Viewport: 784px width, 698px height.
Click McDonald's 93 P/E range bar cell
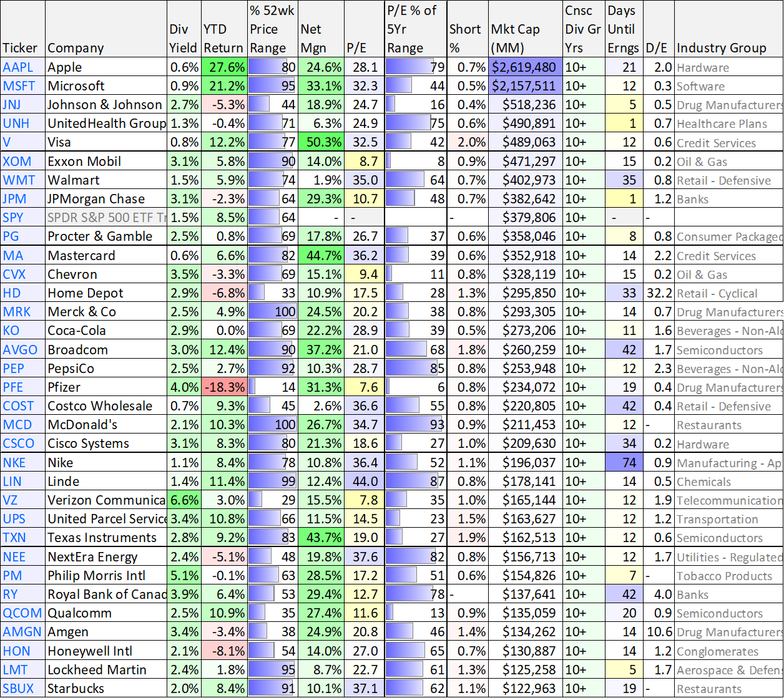click(415, 425)
